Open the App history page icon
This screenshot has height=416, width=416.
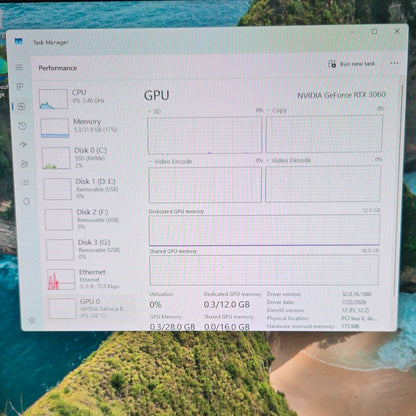(22, 126)
